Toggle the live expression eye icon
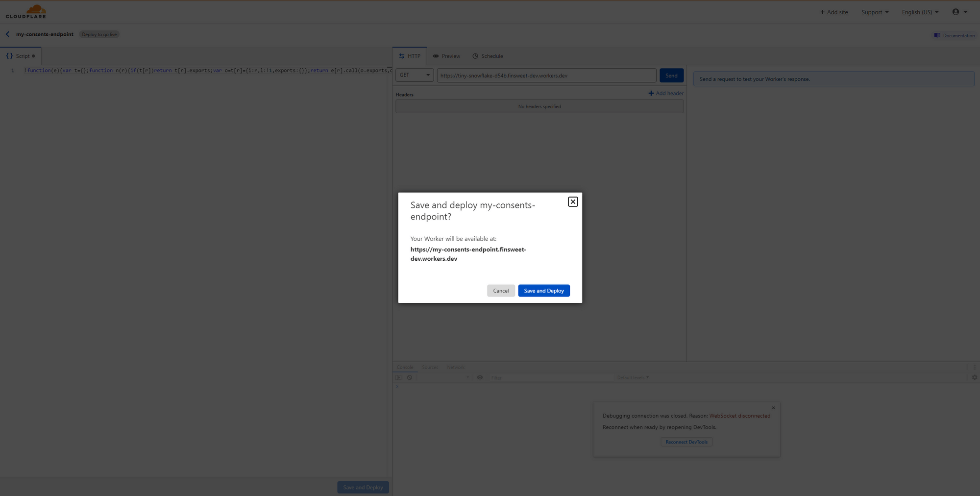 pyautogui.click(x=480, y=377)
